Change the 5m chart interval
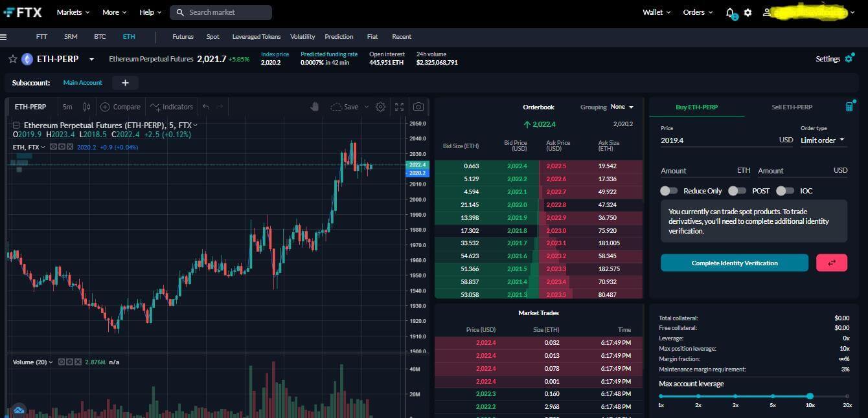The height and width of the screenshot is (418, 868). click(x=67, y=107)
